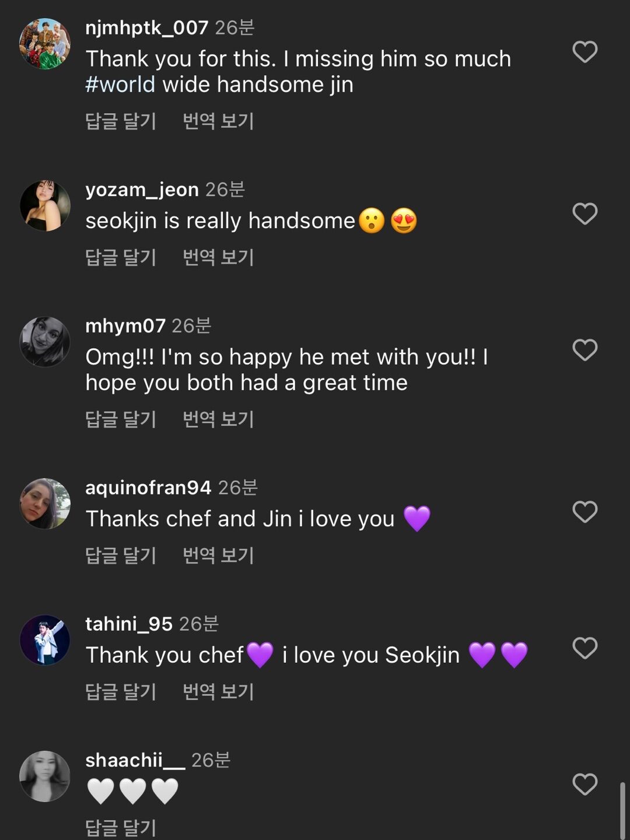Open tahini_95's avatar image
Image resolution: width=630 pixels, height=840 pixels.
point(45,640)
